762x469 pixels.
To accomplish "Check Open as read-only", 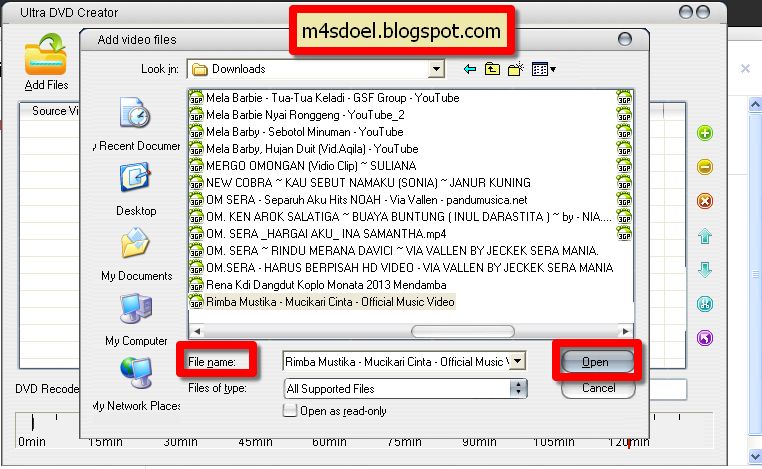I will [x=290, y=411].
